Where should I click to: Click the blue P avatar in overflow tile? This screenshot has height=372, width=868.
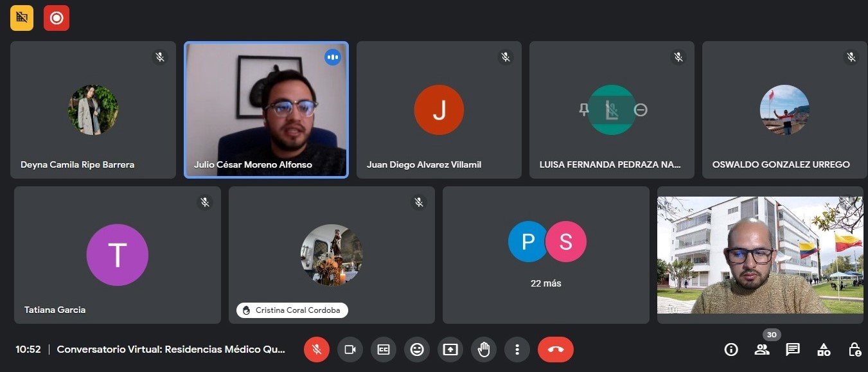click(x=528, y=242)
